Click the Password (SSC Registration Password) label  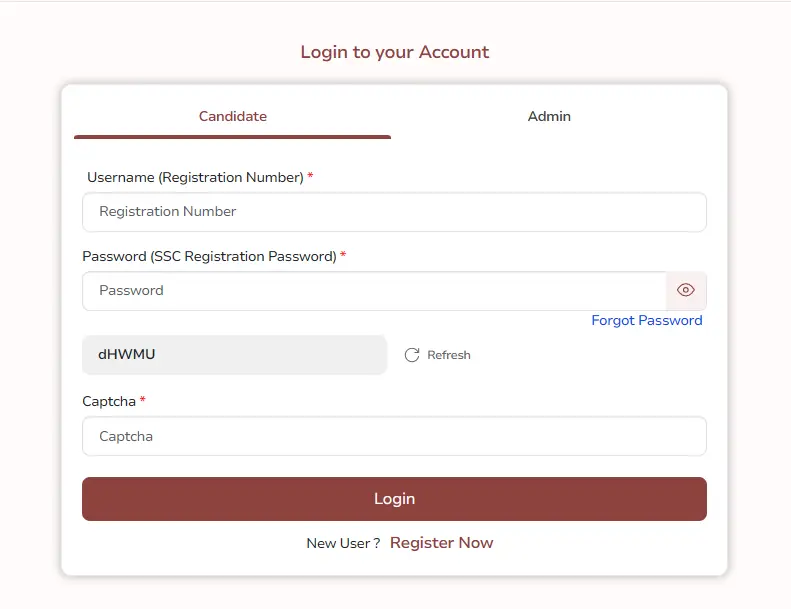pos(209,256)
